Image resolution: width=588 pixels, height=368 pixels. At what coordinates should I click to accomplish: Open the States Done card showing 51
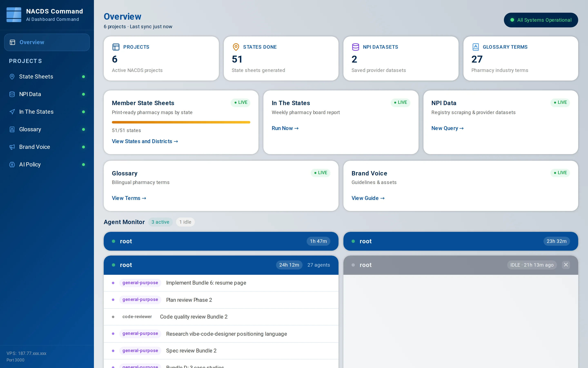(281, 58)
